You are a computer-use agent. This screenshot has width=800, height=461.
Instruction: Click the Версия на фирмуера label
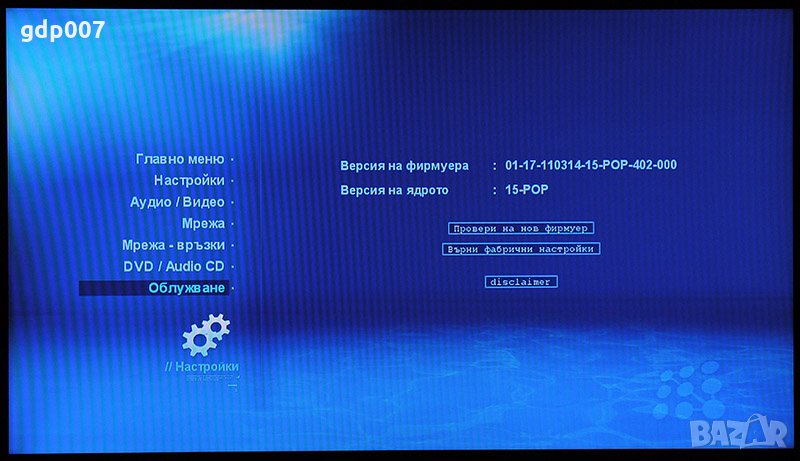click(404, 166)
